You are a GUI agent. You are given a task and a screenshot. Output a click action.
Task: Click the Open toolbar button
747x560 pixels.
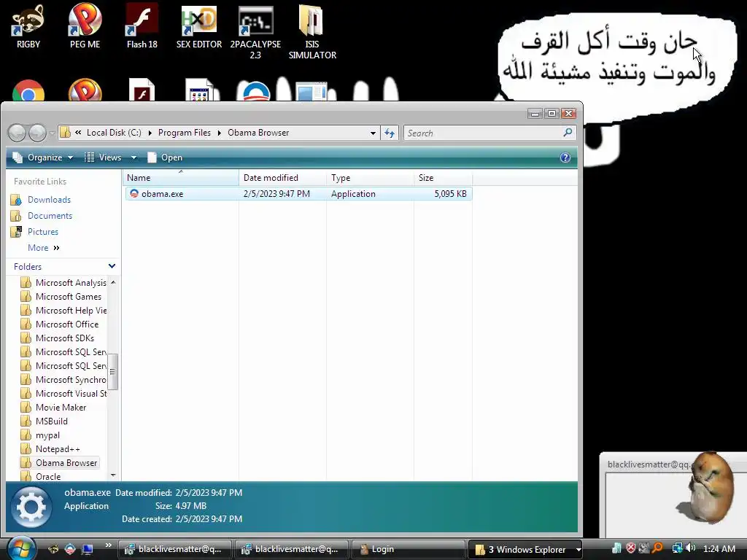click(x=165, y=157)
